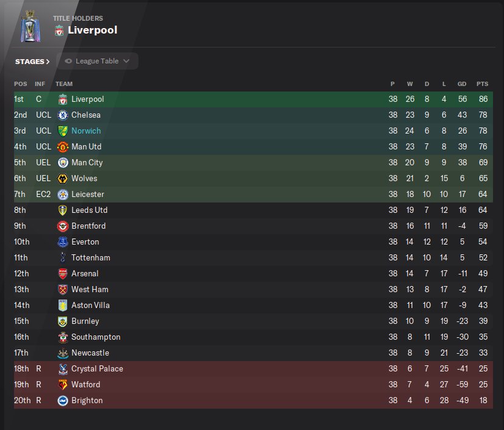This screenshot has width=504, height=430.
Task: Click the Chelsea club badge
Action: point(62,115)
